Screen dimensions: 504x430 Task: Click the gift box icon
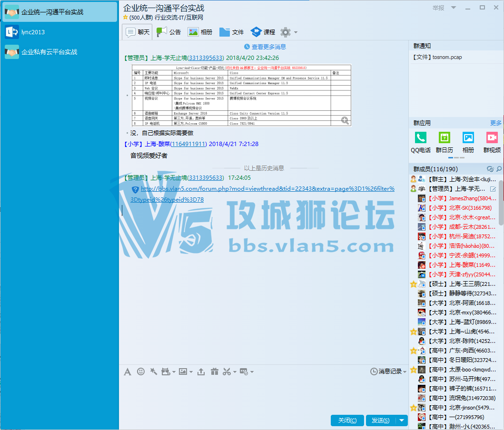(214, 371)
